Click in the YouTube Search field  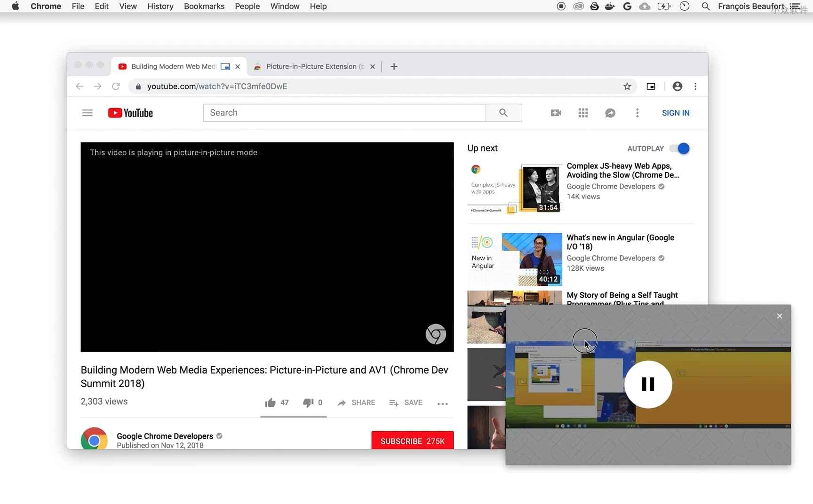pos(344,113)
